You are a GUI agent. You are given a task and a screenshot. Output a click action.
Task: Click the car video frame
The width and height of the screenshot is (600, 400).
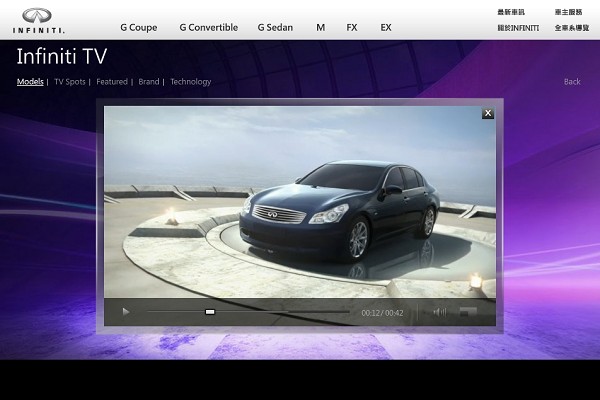coord(300,200)
